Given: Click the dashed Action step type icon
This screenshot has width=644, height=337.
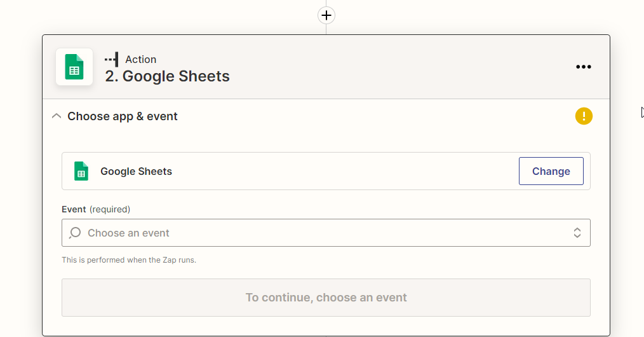Looking at the screenshot, I should pos(112,60).
